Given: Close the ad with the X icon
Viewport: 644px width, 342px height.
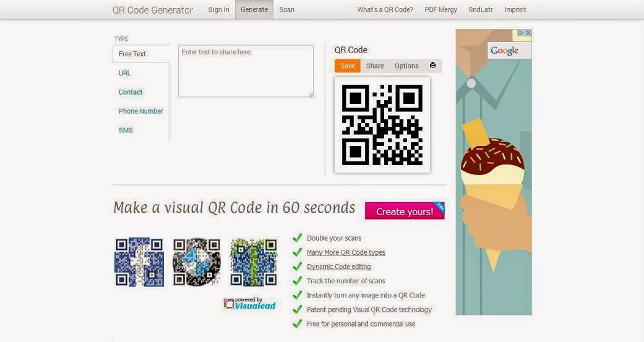Looking at the screenshot, I should tap(528, 33).
